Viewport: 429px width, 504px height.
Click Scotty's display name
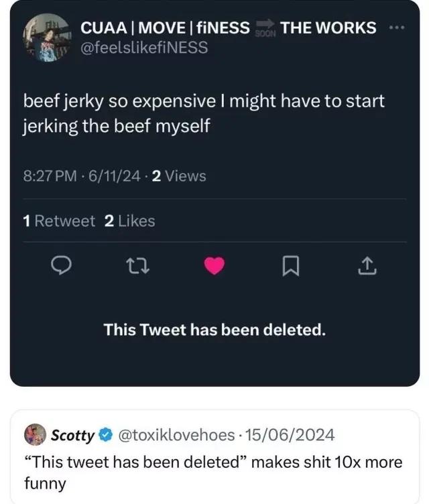click(72, 435)
